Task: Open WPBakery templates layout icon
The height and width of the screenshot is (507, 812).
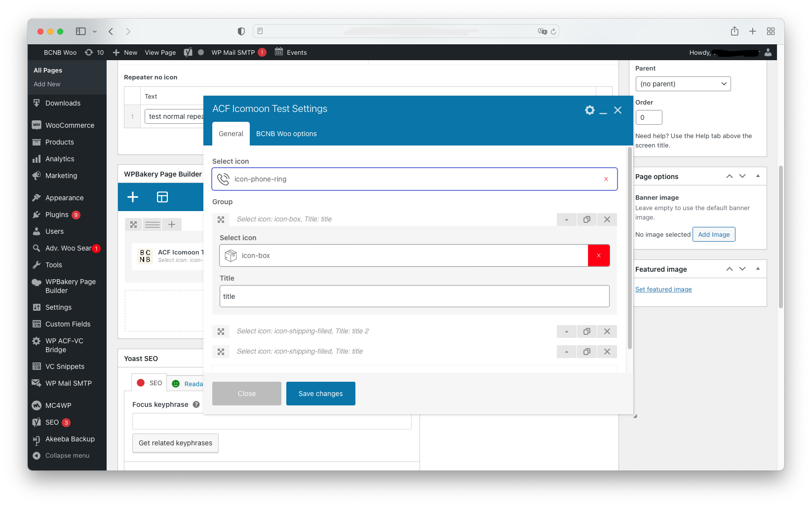Action: coord(162,197)
